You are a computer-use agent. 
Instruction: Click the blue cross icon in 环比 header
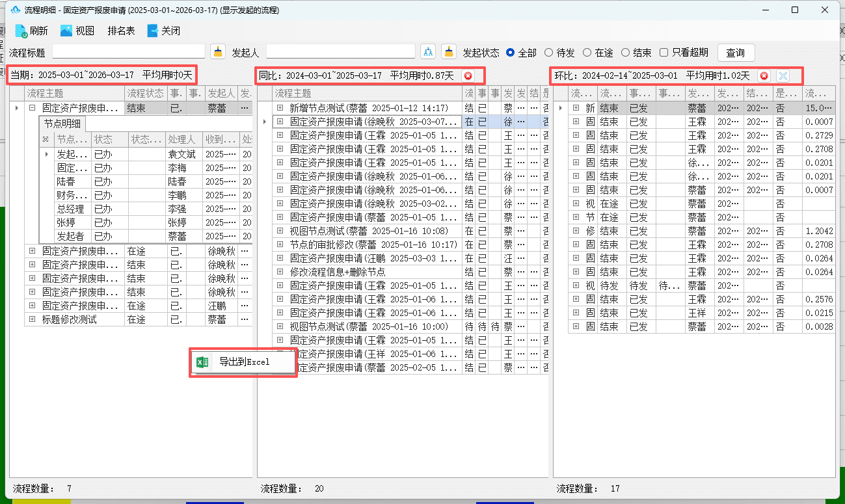point(783,76)
